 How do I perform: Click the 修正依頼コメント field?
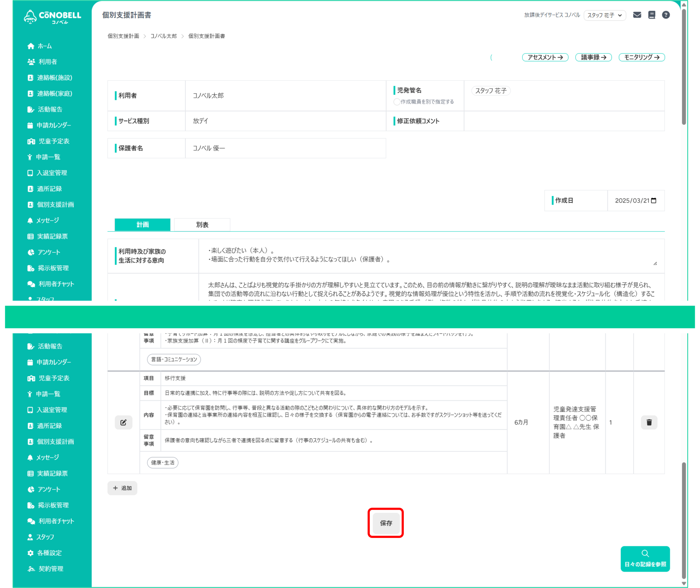(x=564, y=121)
